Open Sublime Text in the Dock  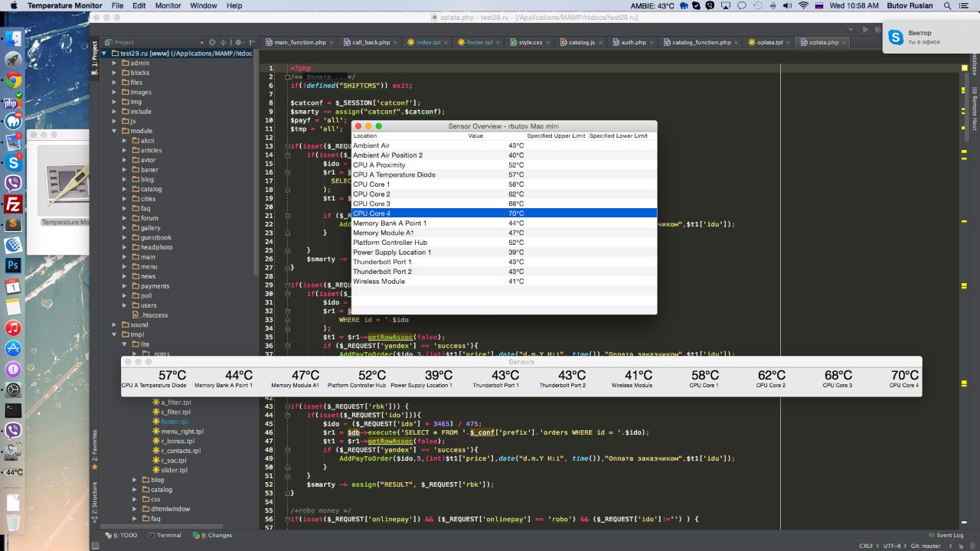[13, 224]
